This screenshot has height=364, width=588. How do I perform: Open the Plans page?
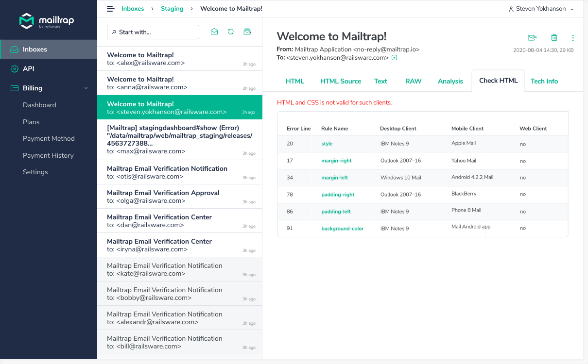(31, 122)
